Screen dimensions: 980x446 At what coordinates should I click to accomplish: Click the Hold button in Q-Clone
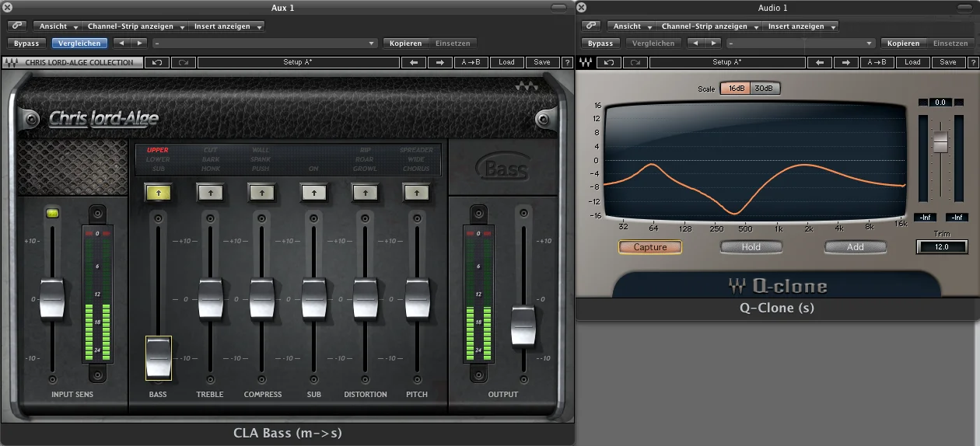click(x=751, y=247)
